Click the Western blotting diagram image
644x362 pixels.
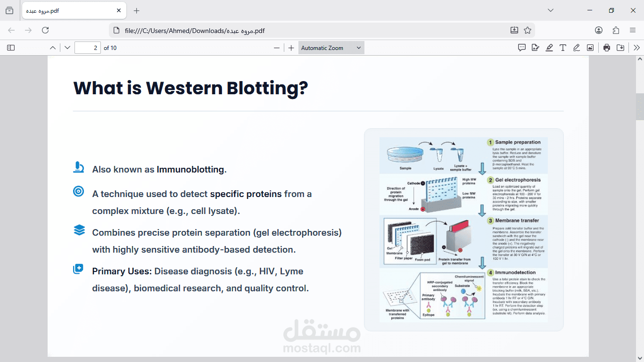[463, 230]
